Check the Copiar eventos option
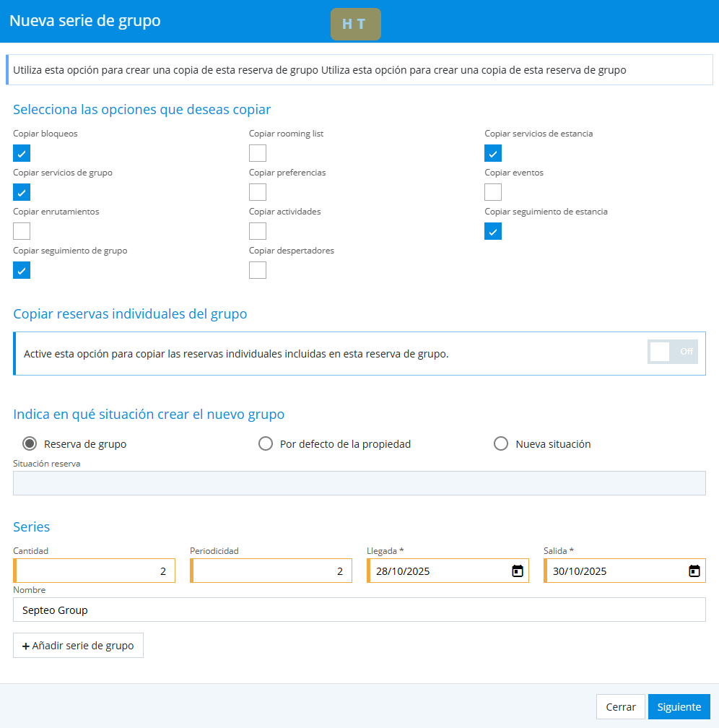 pos(493,192)
